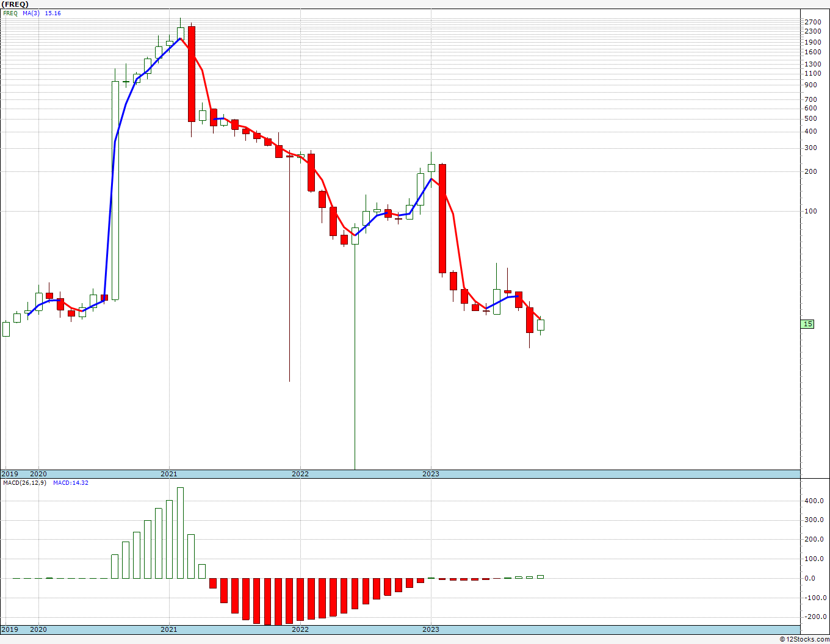This screenshot has height=644, width=830.
Task: Select 2020 on the price chart time axis
Action: 38,474
